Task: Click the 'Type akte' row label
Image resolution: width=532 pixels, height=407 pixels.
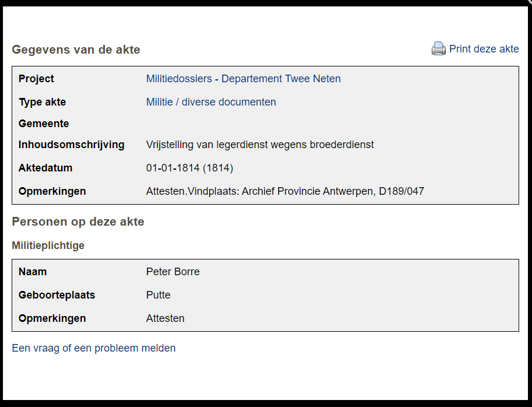Action: tap(42, 102)
